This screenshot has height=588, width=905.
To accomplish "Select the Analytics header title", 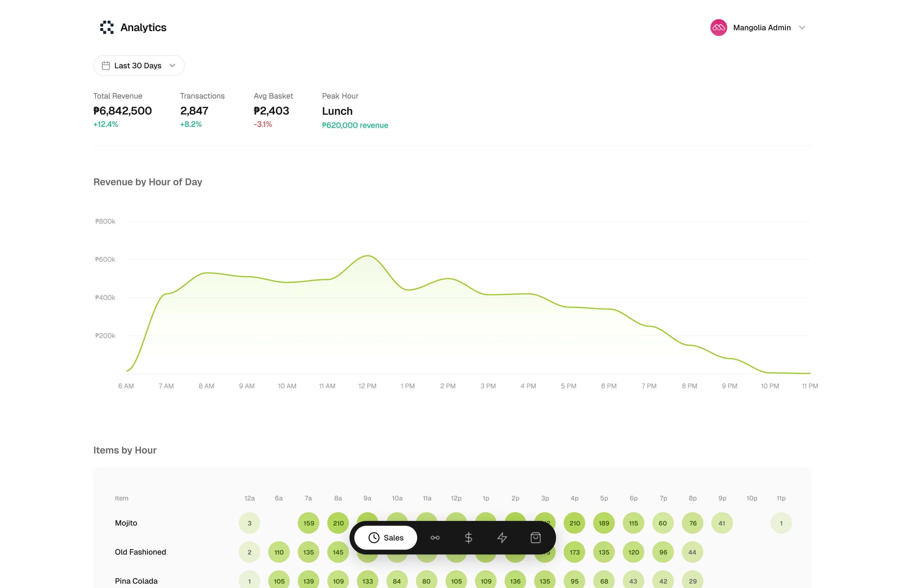I will [143, 27].
